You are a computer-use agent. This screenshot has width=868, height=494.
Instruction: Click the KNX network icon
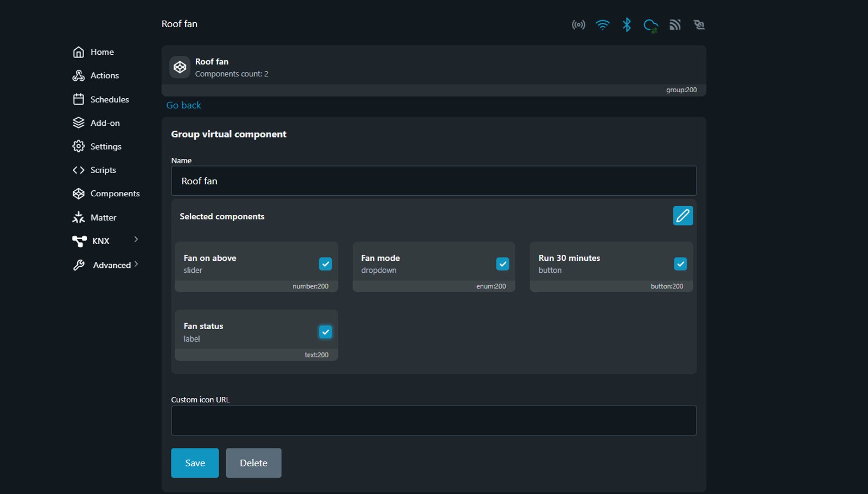[x=79, y=241]
